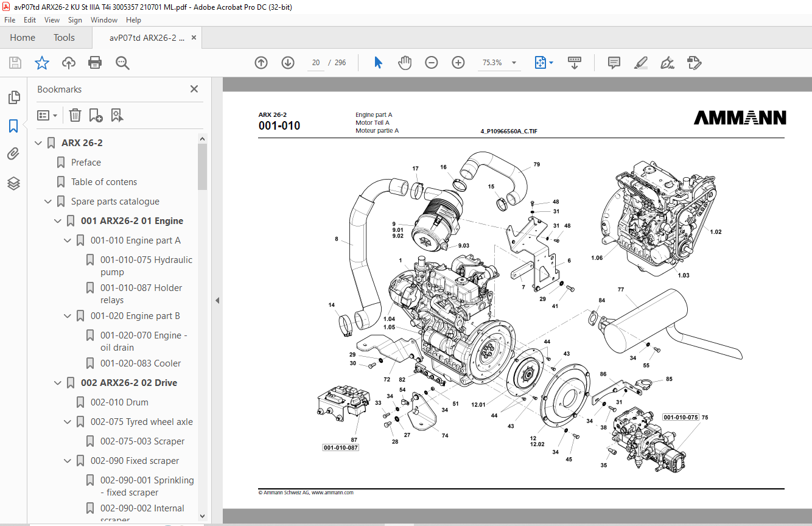
Task: Activate the Hand pan tool
Action: coord(405,63)
